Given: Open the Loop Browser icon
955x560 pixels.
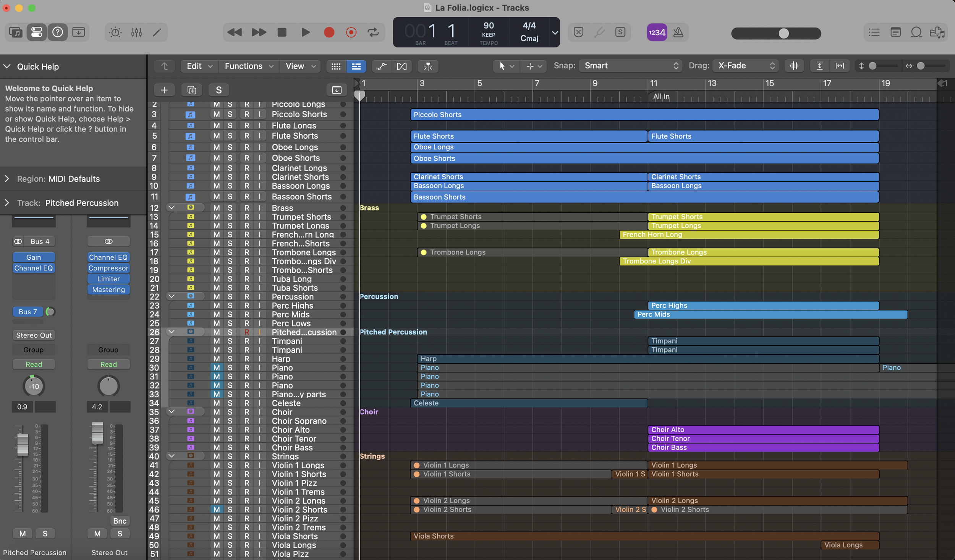Looking at the screenshot, I should (x=916, y=32).
